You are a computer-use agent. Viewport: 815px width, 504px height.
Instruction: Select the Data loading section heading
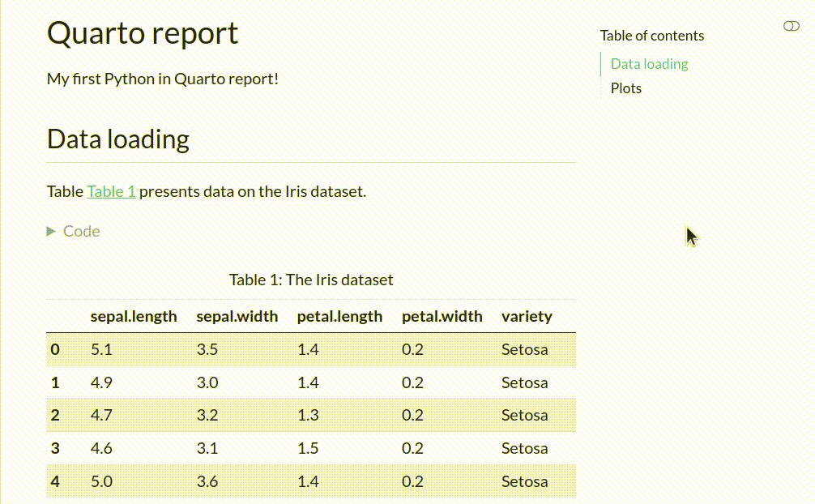[x=118, y=139]
